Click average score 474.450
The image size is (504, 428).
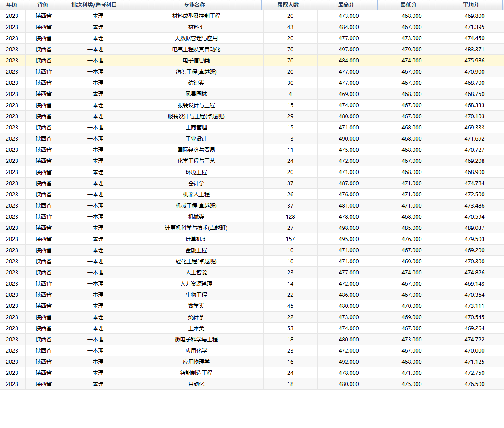pos(475,38)
